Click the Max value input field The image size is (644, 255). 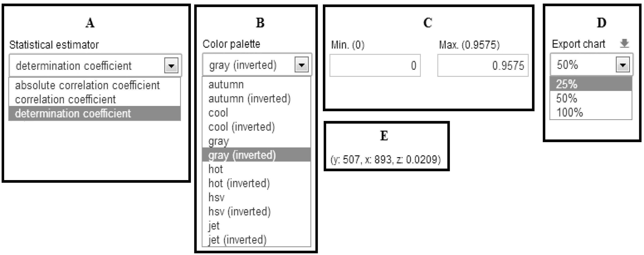482,66
